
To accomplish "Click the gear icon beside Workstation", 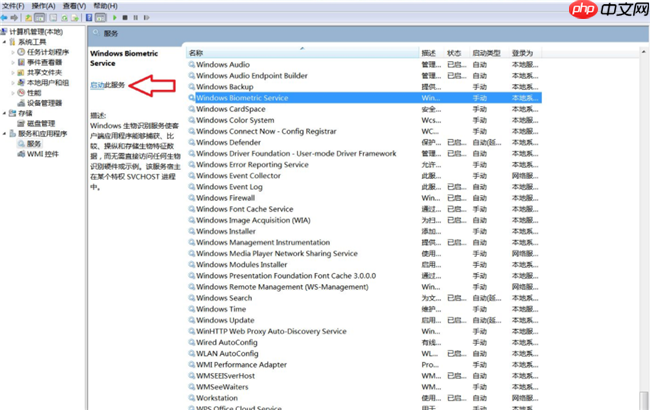I will click(192, 398).
